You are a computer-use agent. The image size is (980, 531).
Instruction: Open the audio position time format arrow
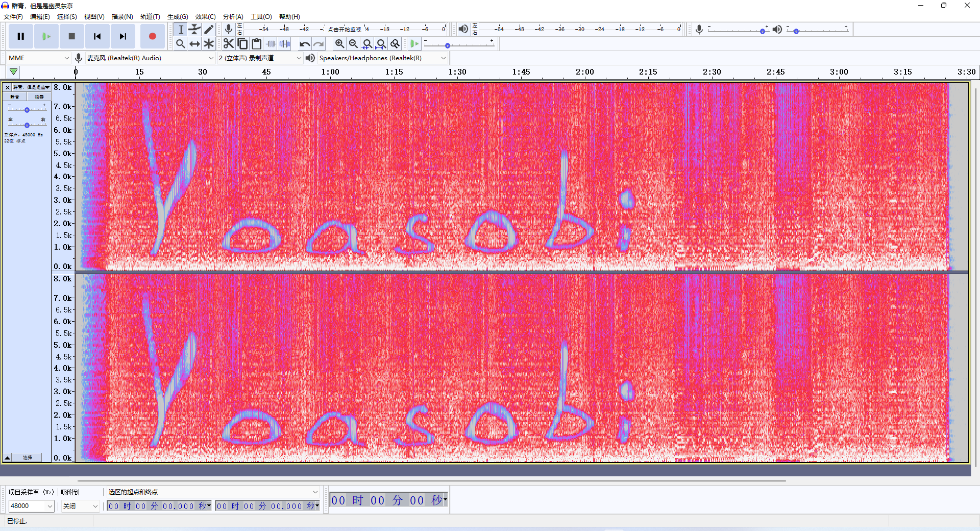click(446, 499)
